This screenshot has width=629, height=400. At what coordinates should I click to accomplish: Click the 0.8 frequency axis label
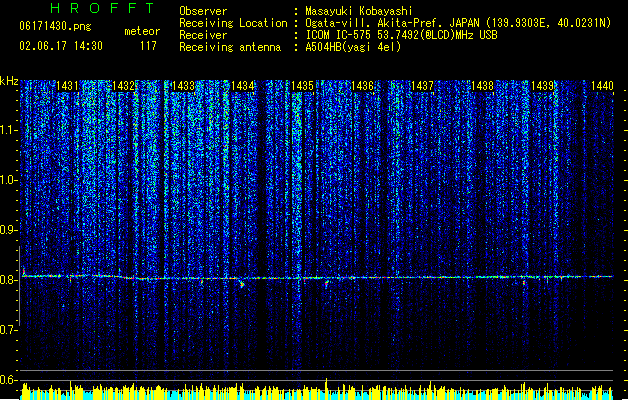click(x=9, y=280)
